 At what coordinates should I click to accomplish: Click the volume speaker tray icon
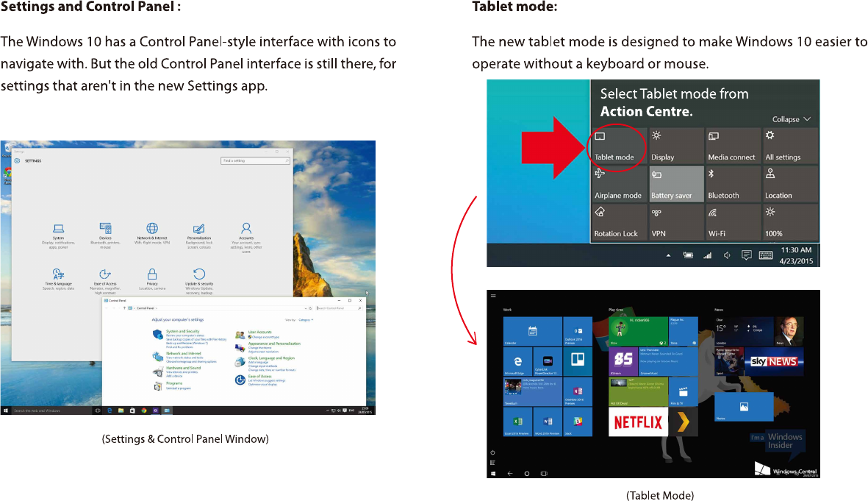[x=727, y=255]
